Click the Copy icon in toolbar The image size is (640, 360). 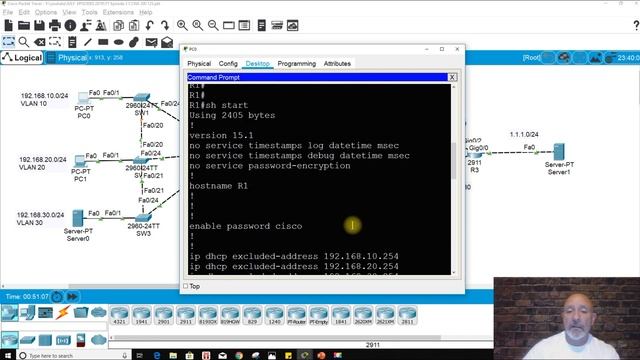118,26
